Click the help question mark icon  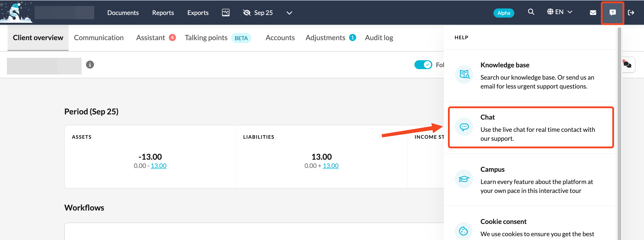pos(613,12)
